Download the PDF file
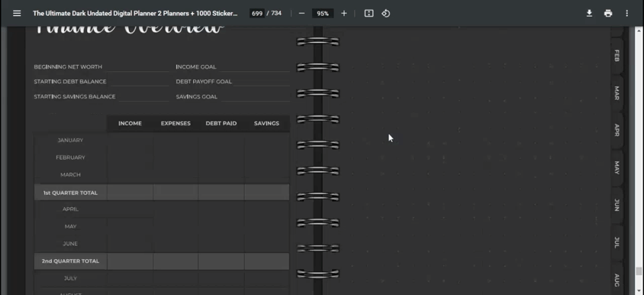644x295 pixels. pyautogui.click(x=589, y=13)
